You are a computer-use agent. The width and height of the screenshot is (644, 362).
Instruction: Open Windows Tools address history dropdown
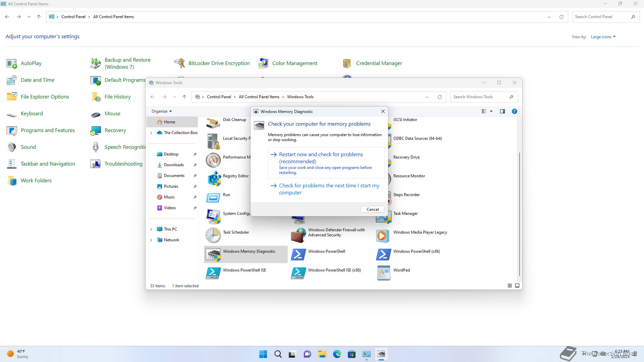pyautogui.click(x=427, y=97)
